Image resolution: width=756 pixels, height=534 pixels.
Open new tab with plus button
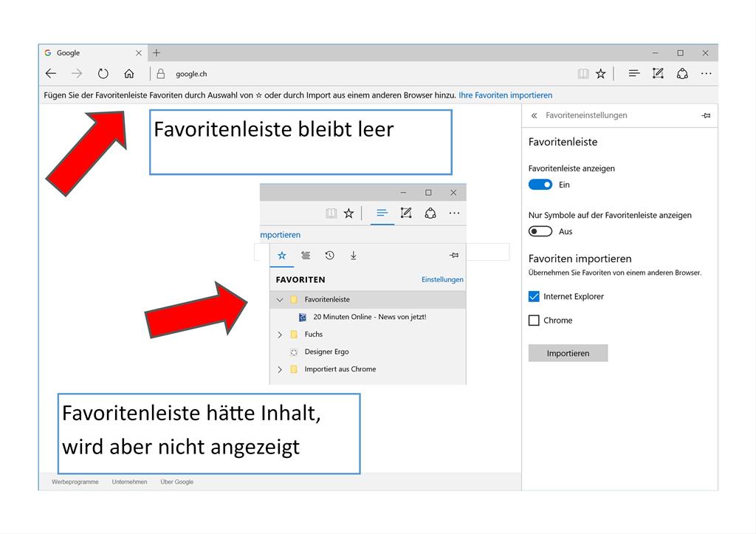click(157, 52)
